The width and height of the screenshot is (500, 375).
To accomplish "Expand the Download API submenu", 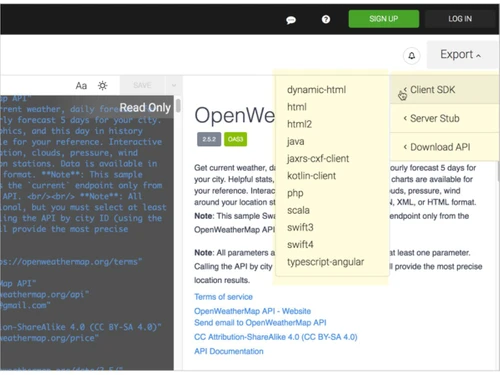I will click(445, 147).
